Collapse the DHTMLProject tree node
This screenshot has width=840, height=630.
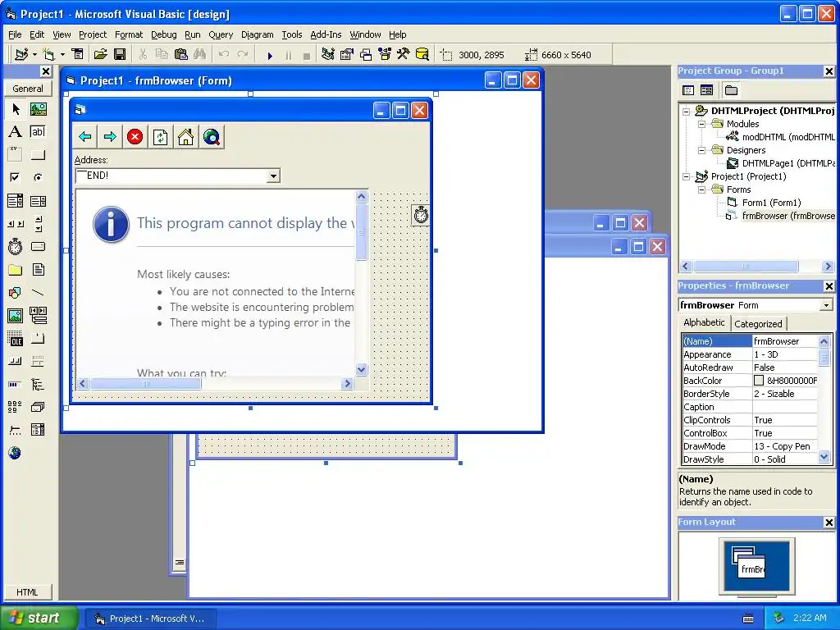[686, 111]
